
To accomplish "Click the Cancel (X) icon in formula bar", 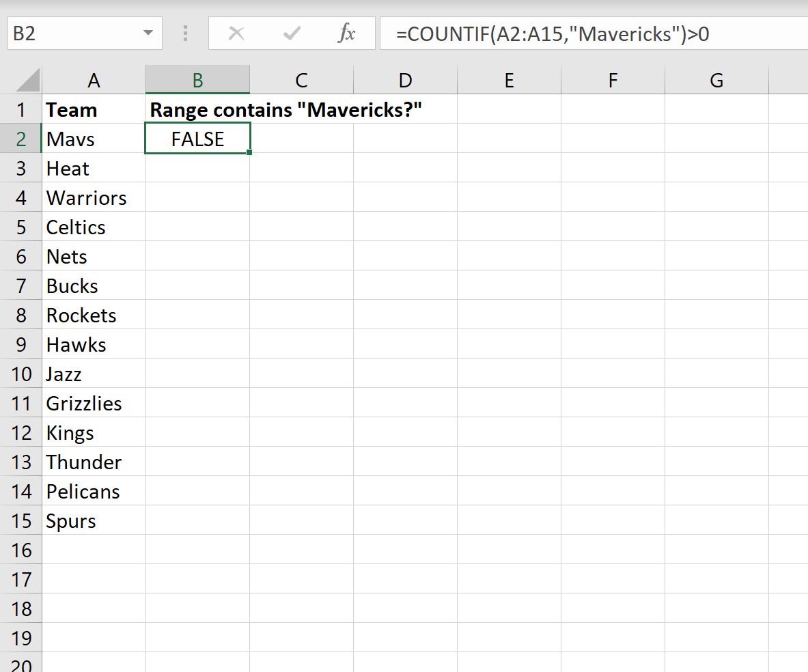I will pos(236,32).
